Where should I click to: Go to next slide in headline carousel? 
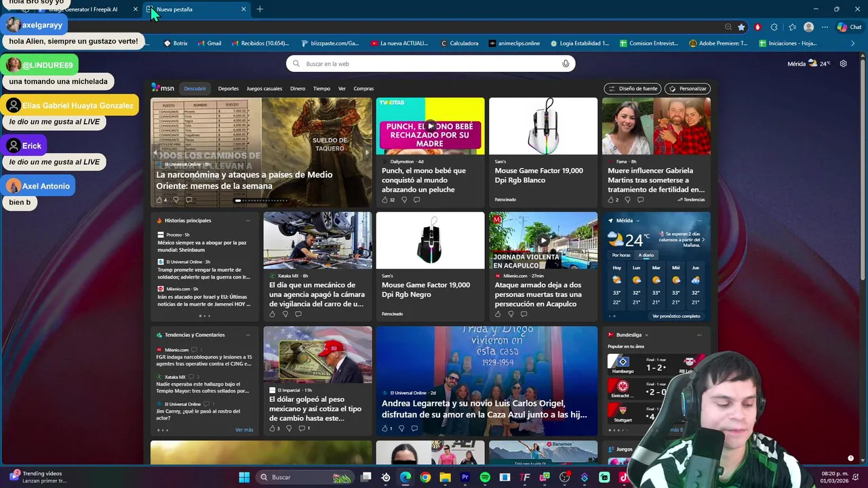(367, 153)
